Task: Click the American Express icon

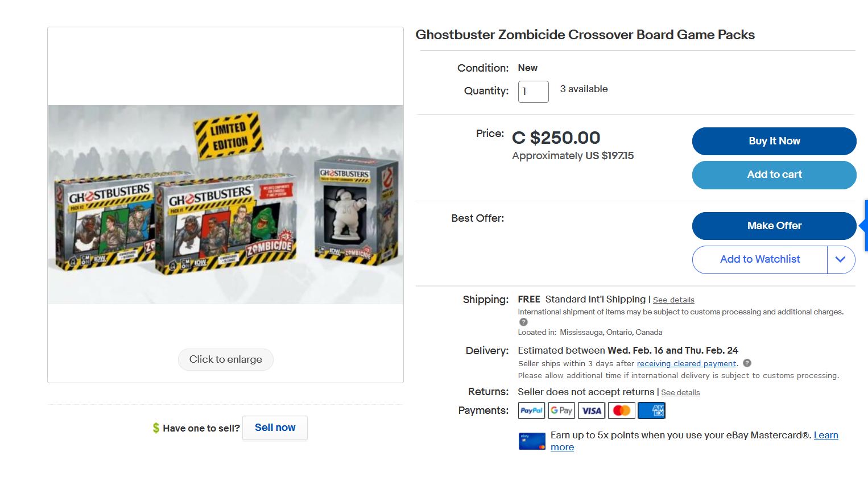Action: click(x=652, y=410)
